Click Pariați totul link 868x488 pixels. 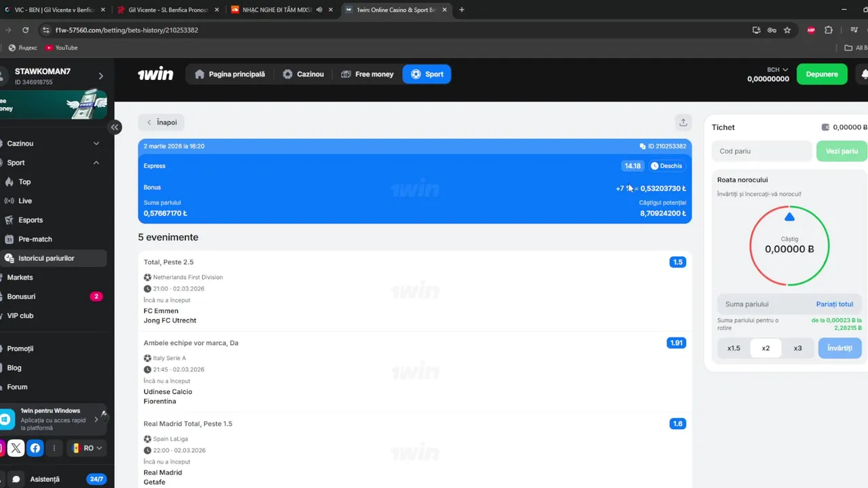[835, 304]
